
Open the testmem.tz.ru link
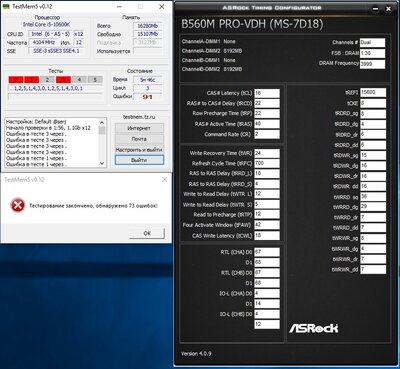click(x=139, y=117)
